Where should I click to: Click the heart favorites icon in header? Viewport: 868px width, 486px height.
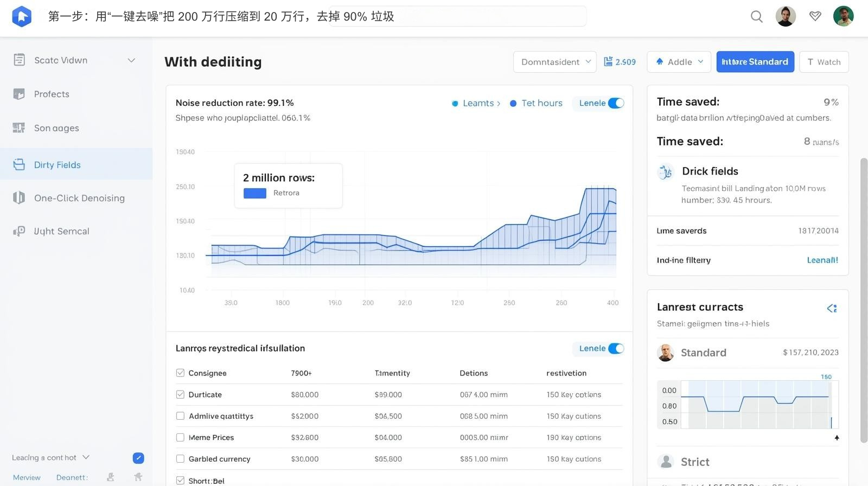tap(815, 16)
